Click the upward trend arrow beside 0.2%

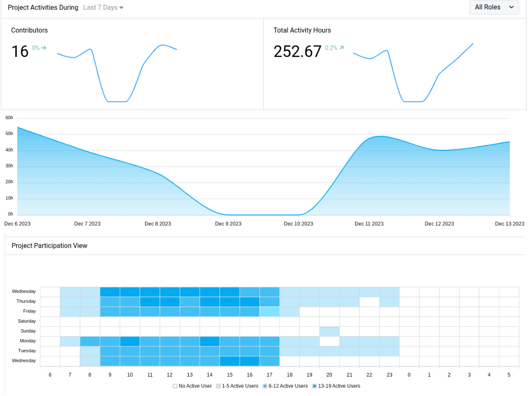(341, 48)
